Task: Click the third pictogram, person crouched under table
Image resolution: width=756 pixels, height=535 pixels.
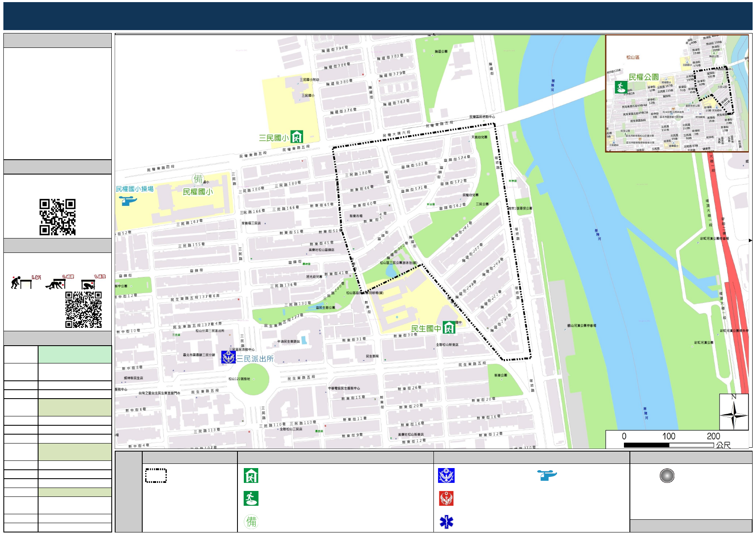Action: [x=88, y=284]
